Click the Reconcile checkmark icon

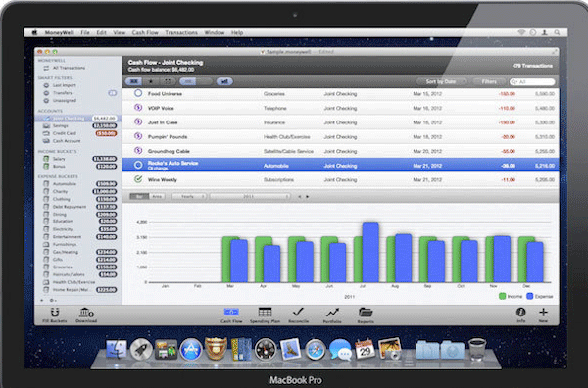click(299, 312)
